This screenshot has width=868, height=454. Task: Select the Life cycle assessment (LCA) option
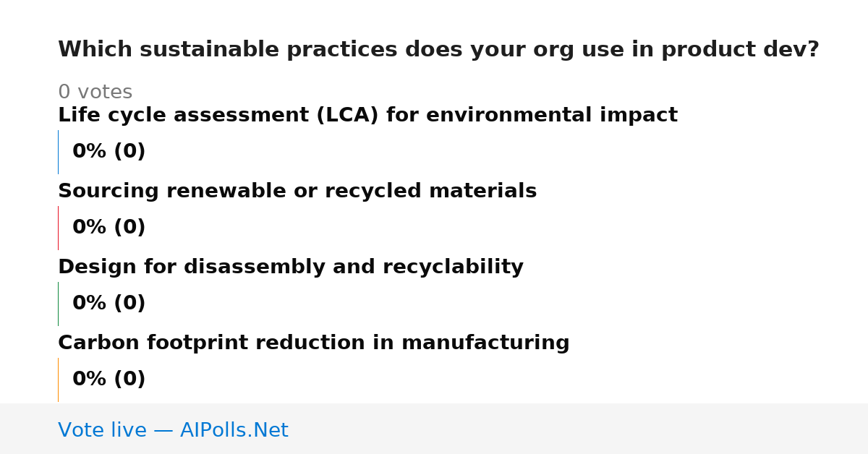pyautogui.click(x=367, y=116)
